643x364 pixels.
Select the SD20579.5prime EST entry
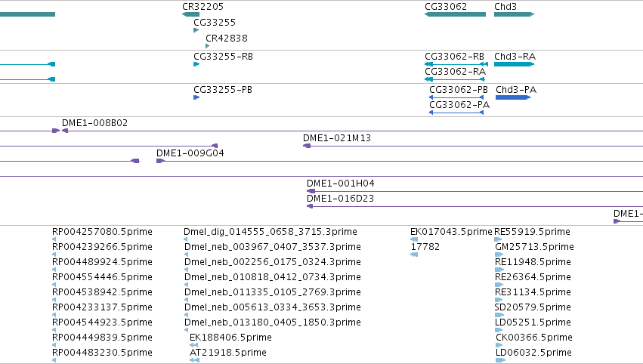point(533,307)
